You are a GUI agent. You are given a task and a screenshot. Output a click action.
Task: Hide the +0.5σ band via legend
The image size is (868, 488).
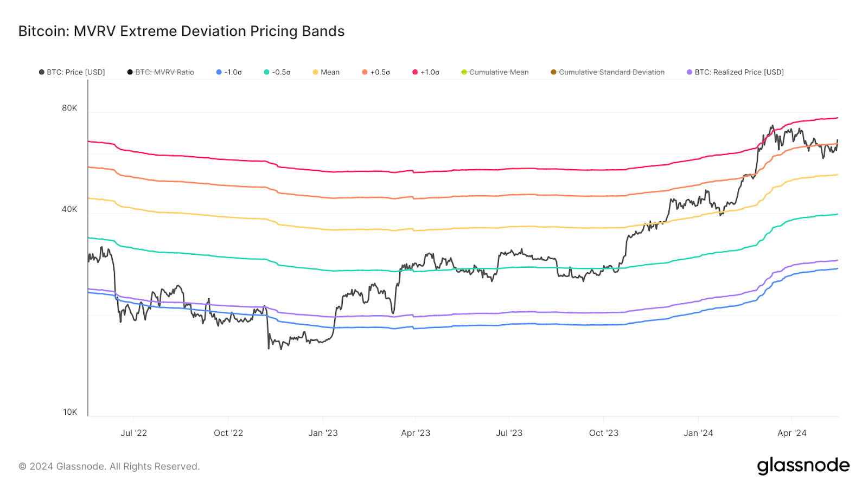376,72
